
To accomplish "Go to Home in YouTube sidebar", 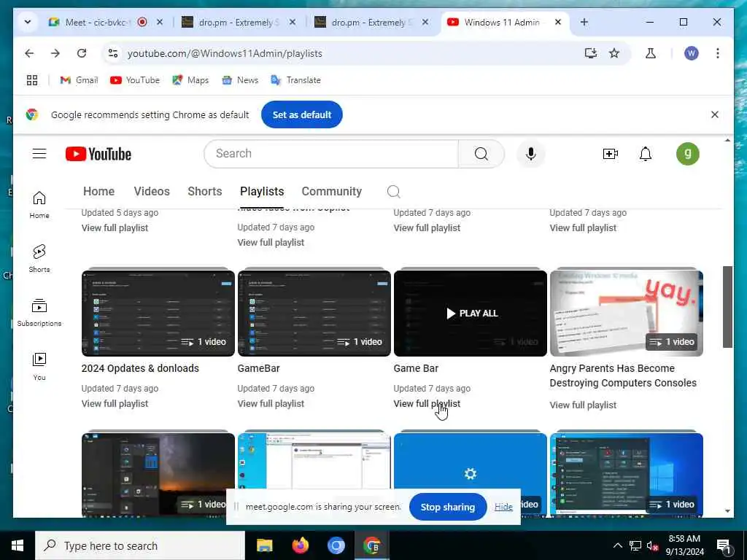I will (39, 205).
